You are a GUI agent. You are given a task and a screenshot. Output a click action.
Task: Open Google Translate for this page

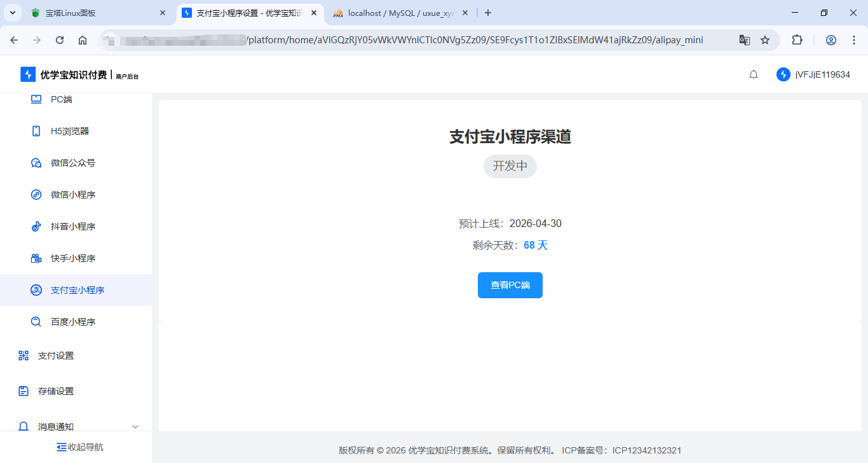[x=744, y=39]
